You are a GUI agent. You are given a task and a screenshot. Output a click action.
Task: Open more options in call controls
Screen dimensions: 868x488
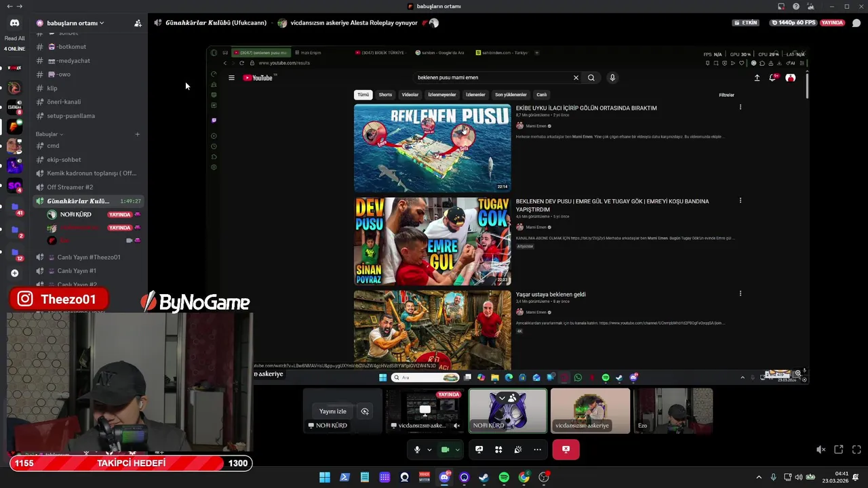(x=538, y=449)
